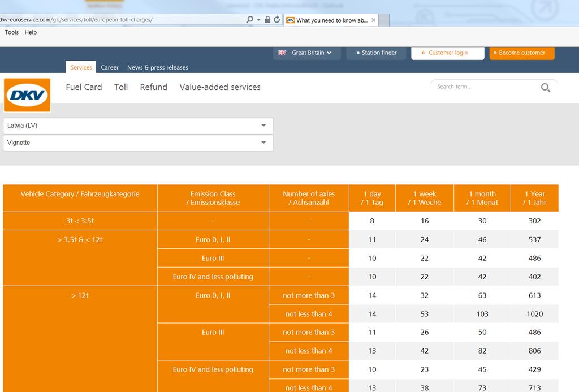
Task: Click the weekly price 32 cell
Action: click(x=425, y=295)
